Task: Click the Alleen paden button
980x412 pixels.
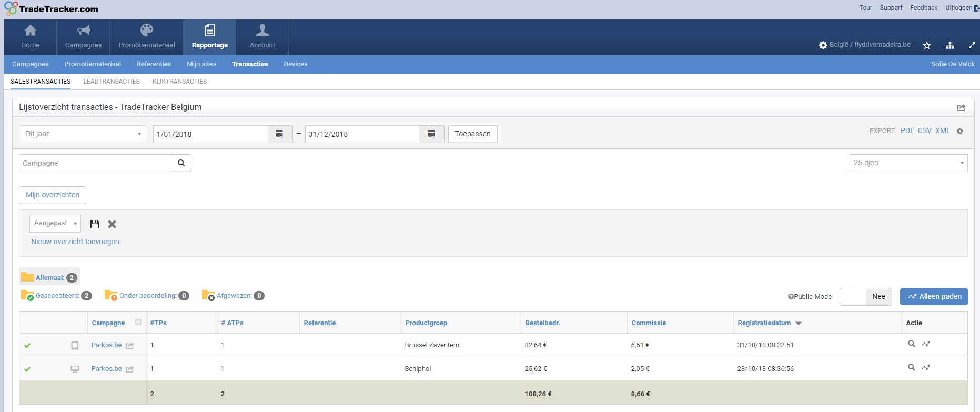Action: pyautogui.click(x=934, y=297)
